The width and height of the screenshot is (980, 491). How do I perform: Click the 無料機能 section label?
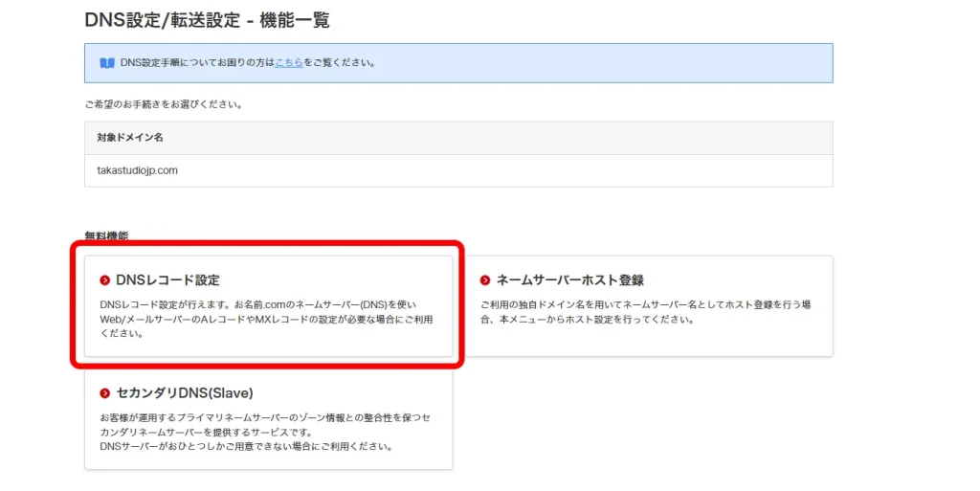tap(106, 235)
